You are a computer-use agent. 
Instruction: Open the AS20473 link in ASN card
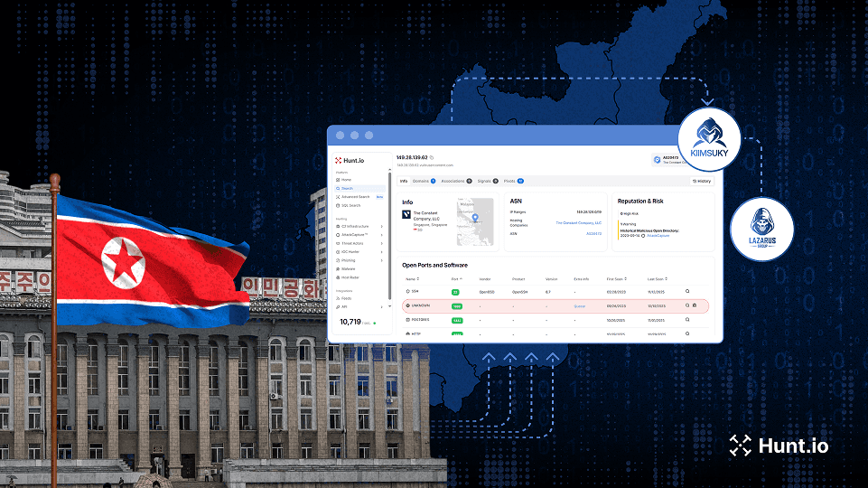coord(594,234)
